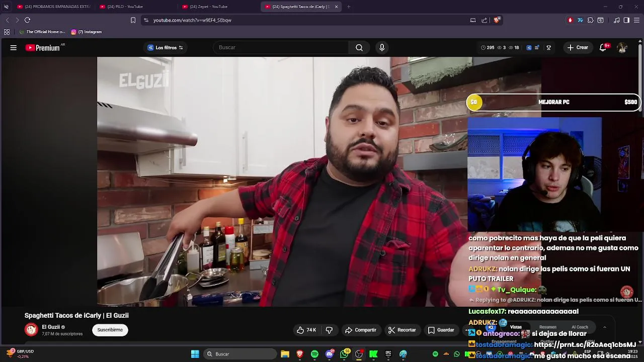Open GBP/USD widget on taskbar
The image size is (644, 362).
21,354
